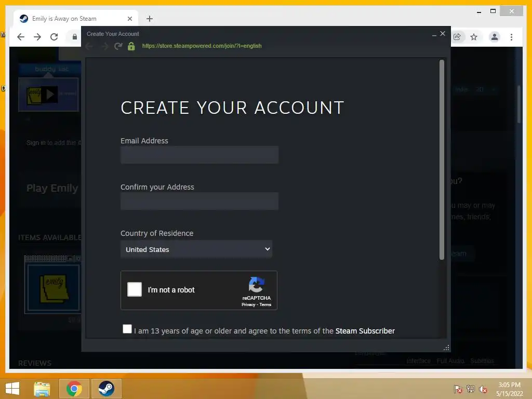This screenshot has height=399, width=532.
Task: Open Chrome's three-dot menu
Action: coord(511,37)
